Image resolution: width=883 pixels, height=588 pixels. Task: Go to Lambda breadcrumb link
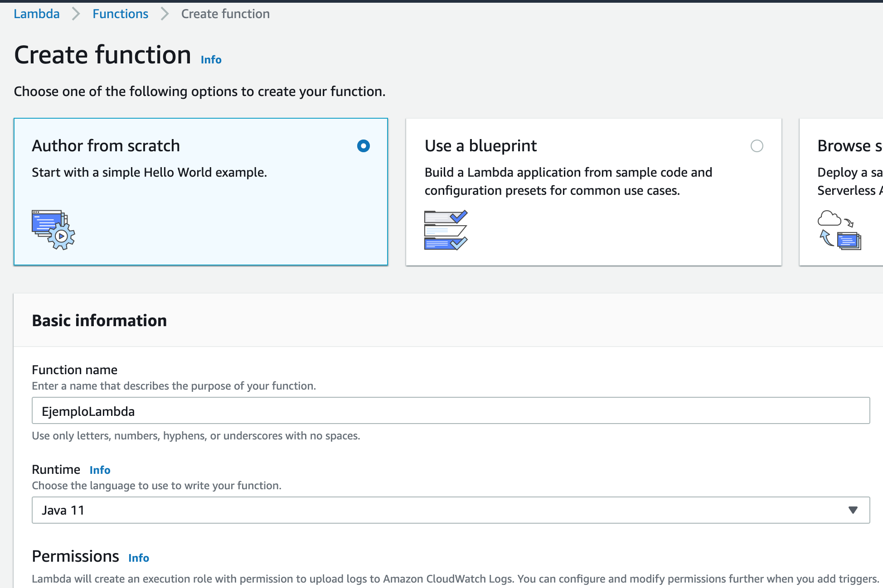coord(37,14)
